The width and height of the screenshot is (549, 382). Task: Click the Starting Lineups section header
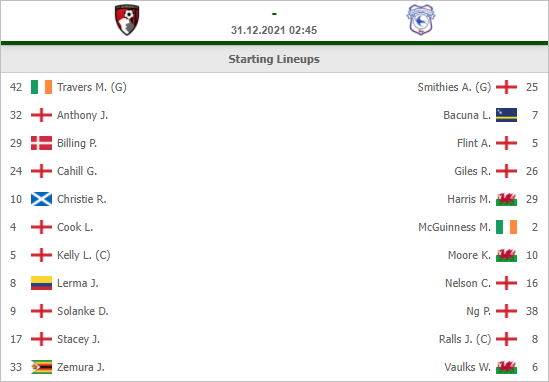[x=274, y=59]
